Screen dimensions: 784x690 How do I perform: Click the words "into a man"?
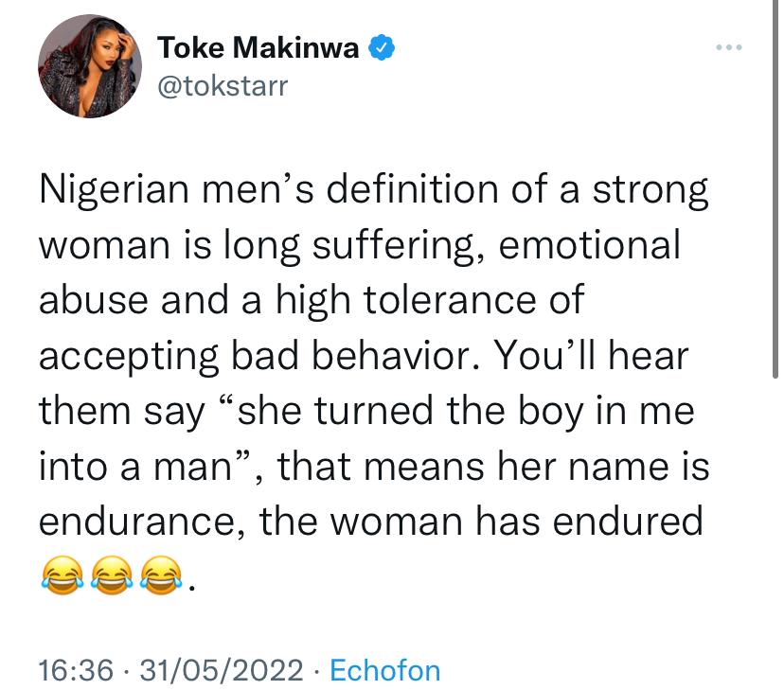(x=135, y=467)
